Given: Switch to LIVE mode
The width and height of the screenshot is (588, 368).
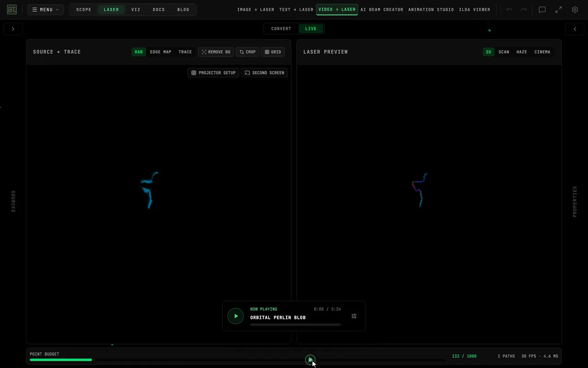Looking at the screenshot, I should pos(311,29).
